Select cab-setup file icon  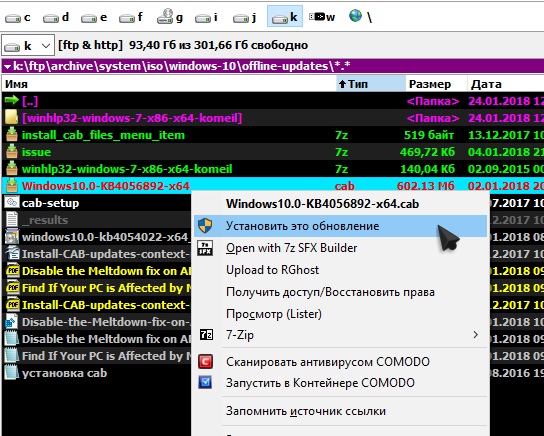(x=11, y=203)
